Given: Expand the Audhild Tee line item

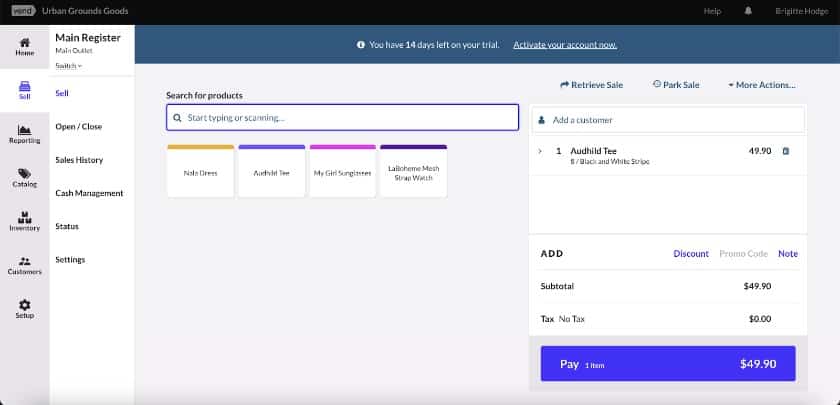Looking at the screenshot, I should (x=540, y=151).
